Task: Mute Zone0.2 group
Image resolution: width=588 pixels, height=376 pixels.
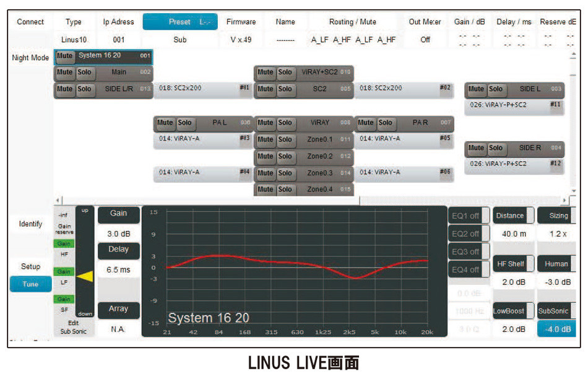Action: pyautogui.click(x=265, y=157)
